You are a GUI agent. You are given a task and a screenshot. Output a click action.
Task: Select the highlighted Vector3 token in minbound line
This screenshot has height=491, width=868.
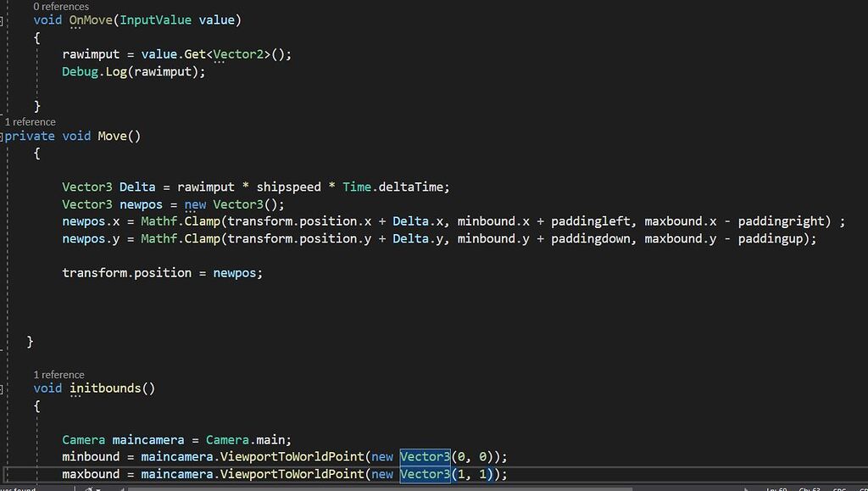pos(425,456)
